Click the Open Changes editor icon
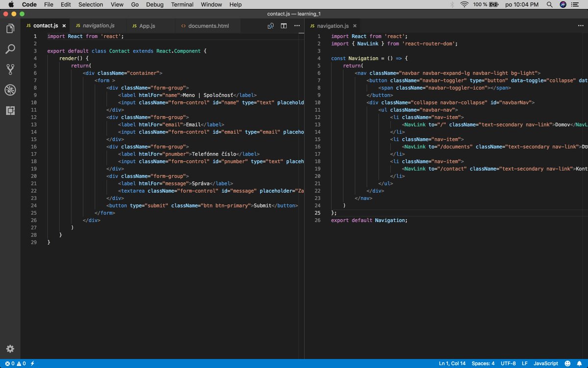Viewport: 588px width, 368px height. click(270, 26)
